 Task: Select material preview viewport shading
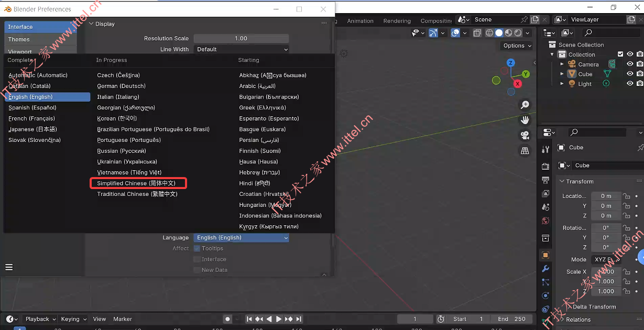tap(508, 33)
